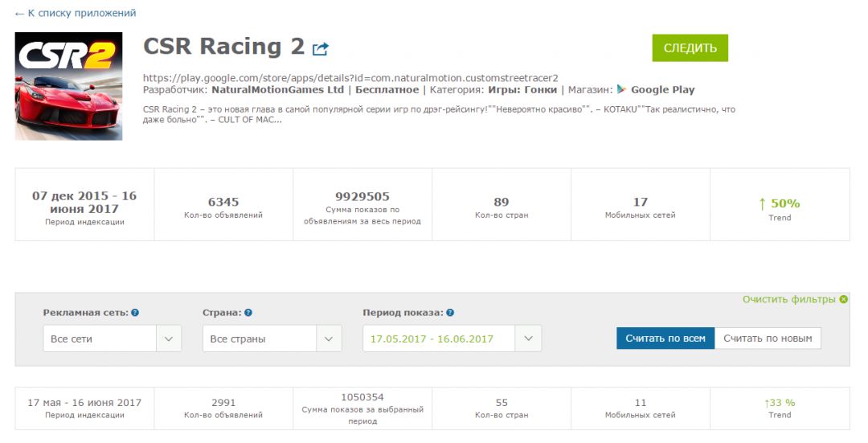Open share icon next to CSR Racing 2

click(x=321, y=49)
